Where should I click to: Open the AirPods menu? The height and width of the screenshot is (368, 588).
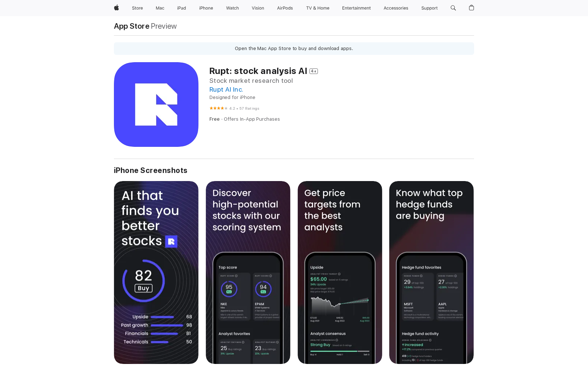[285, 8]
